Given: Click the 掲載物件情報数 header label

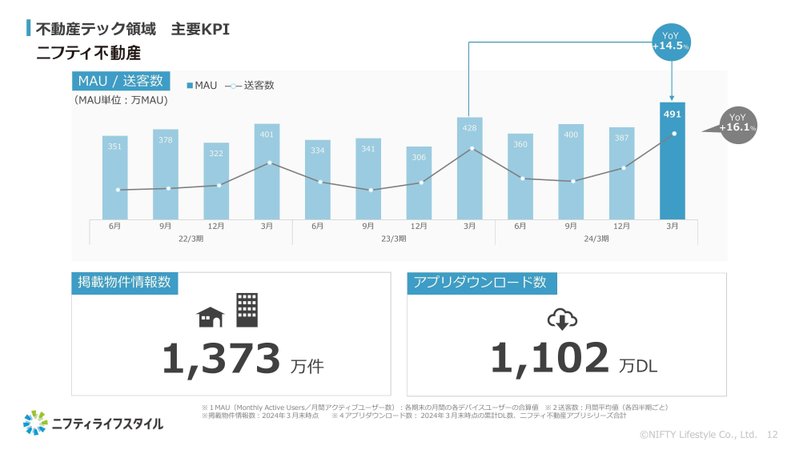Looking at the screenshot, I should pos(124,282).
